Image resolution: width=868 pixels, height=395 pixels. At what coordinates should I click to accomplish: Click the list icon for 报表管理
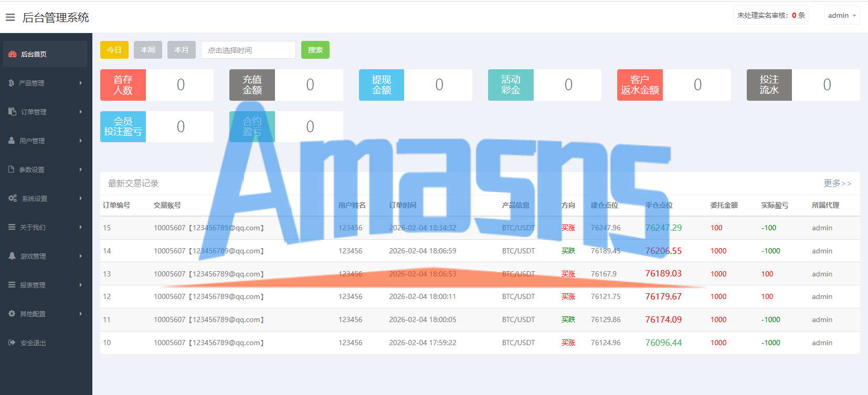pos(12,285)
